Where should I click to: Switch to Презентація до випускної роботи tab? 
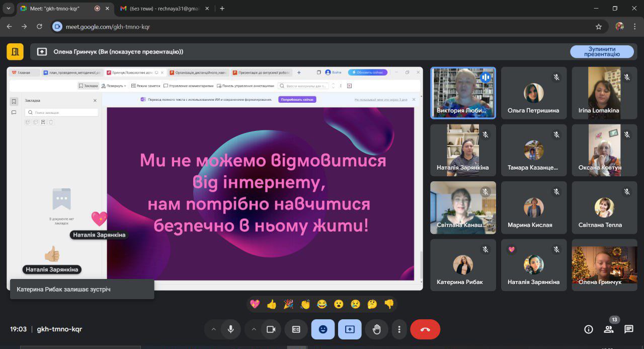(261, 73)
